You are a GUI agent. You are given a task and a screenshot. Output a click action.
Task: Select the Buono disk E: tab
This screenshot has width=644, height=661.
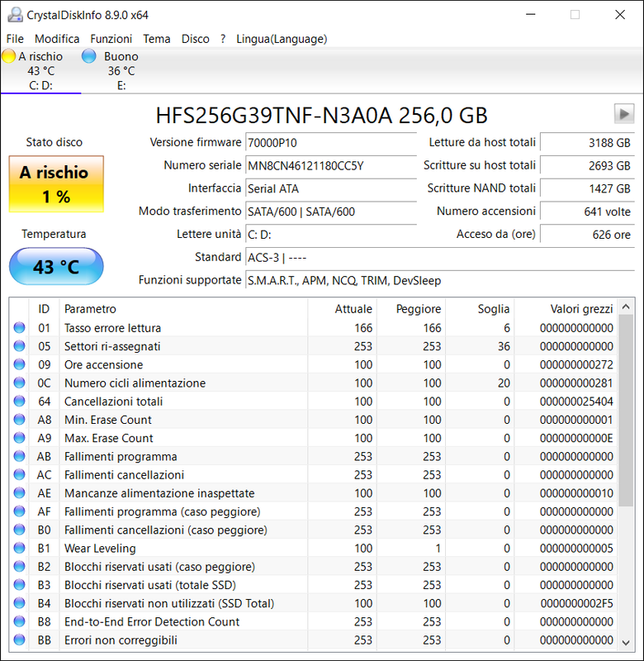click(121, 70)
